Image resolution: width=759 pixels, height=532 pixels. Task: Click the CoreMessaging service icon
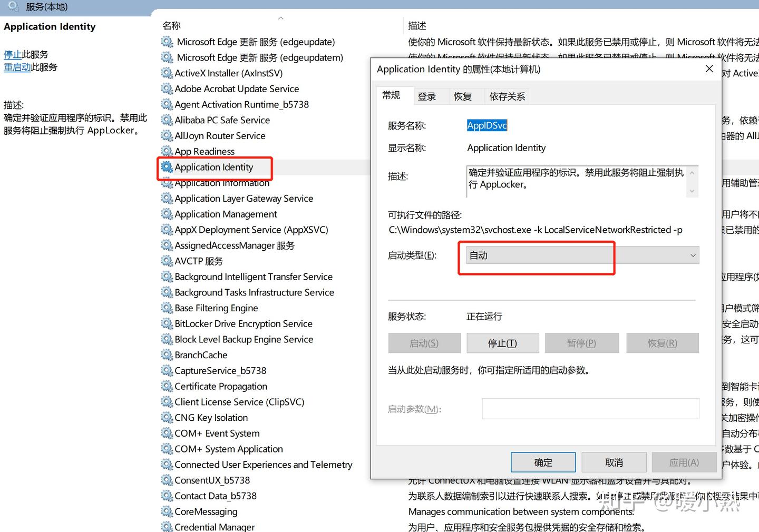(x=167, y=511)
